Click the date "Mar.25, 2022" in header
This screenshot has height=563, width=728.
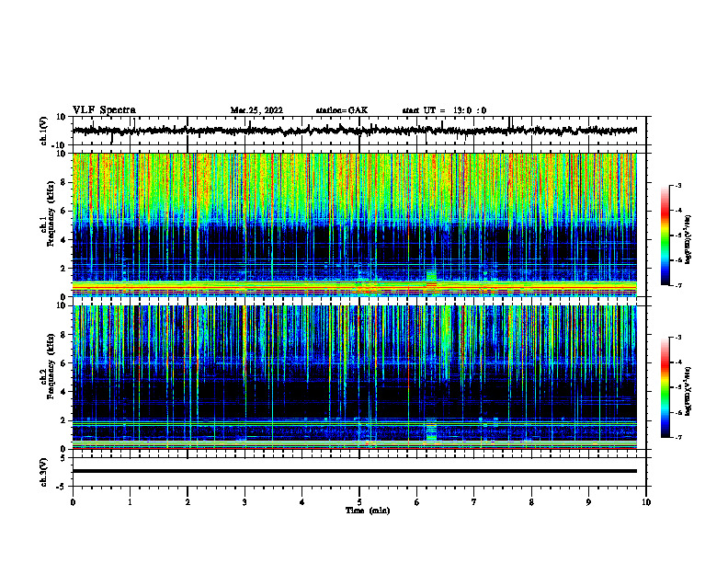[256, 110]
